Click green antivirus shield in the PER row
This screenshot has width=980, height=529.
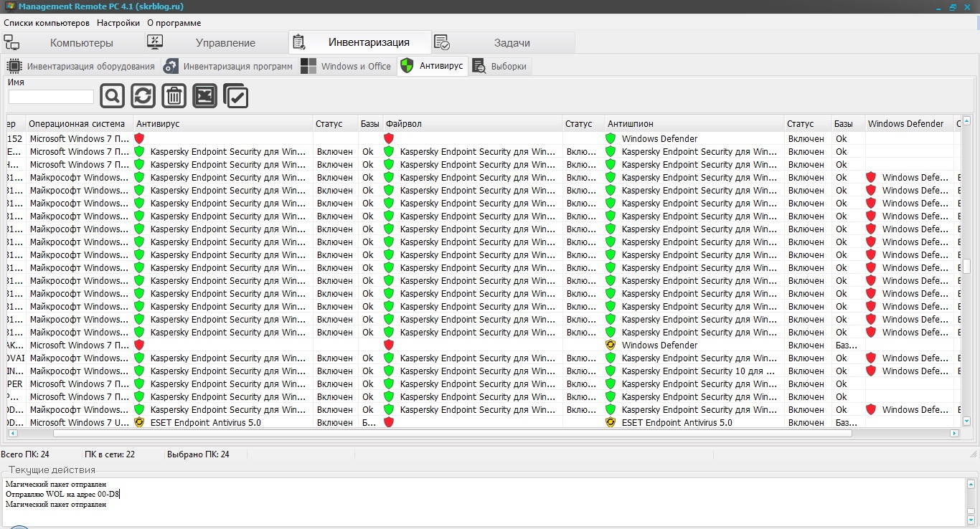[x=139, y=383]
